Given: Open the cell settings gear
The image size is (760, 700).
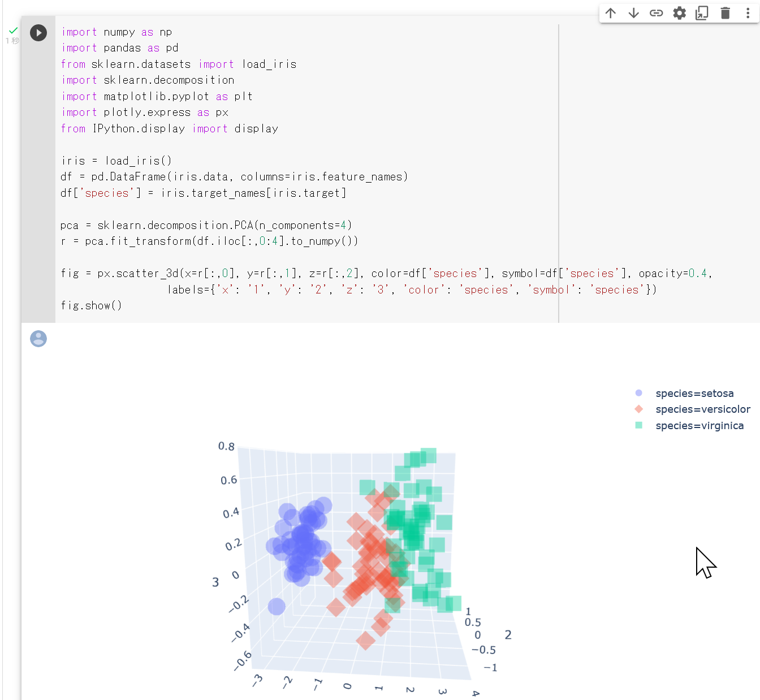Looking at the screenshot, I should point(679,13).
